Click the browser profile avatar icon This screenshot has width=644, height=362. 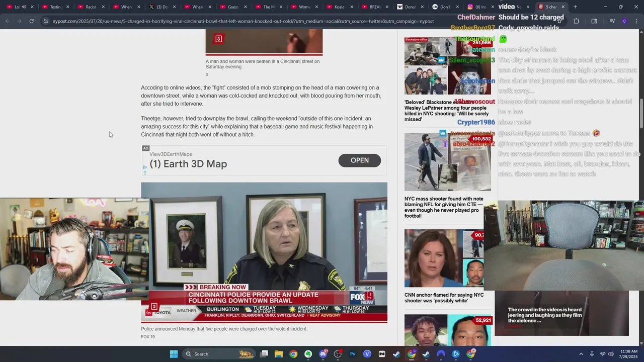click(624, 21)
